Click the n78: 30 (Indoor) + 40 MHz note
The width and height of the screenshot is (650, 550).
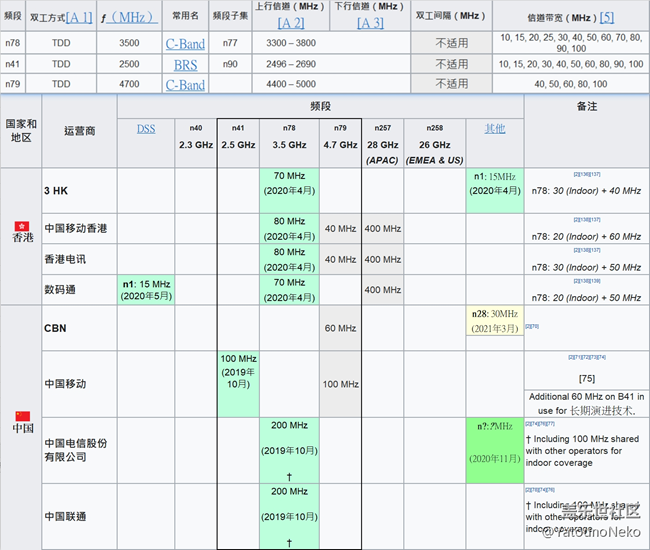click(x=587, y=191)
